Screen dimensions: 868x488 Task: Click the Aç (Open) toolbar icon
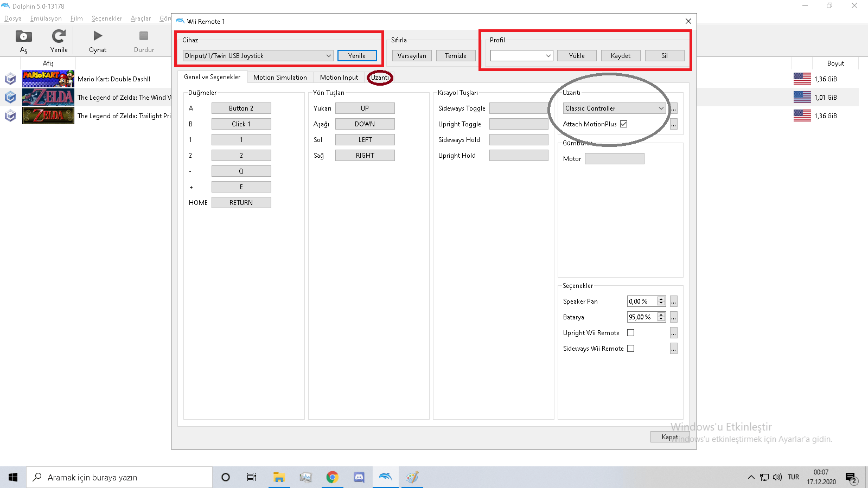pos(23,36)
